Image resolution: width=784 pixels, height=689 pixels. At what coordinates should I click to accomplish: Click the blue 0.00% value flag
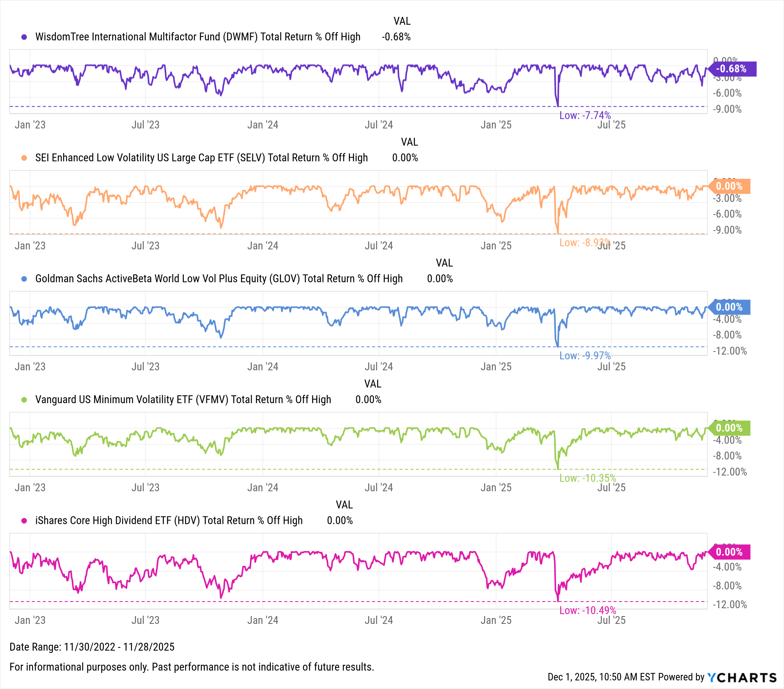tap(729, 307)
